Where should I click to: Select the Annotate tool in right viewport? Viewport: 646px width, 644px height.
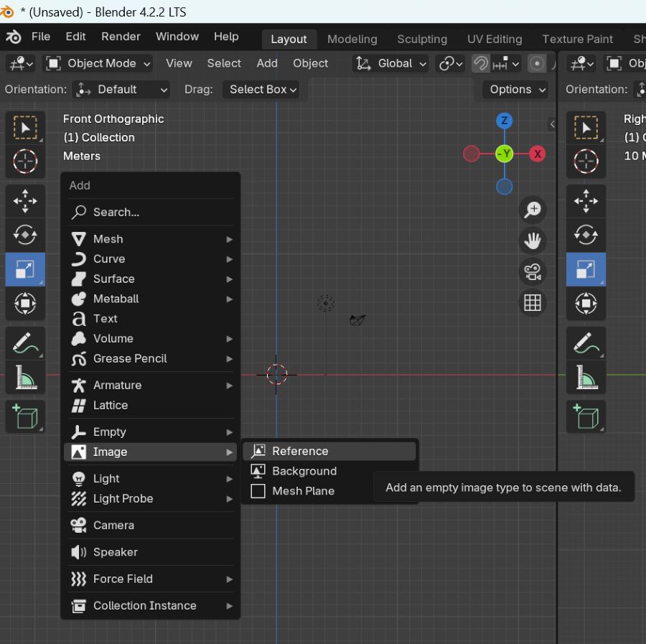click(586, 343)
